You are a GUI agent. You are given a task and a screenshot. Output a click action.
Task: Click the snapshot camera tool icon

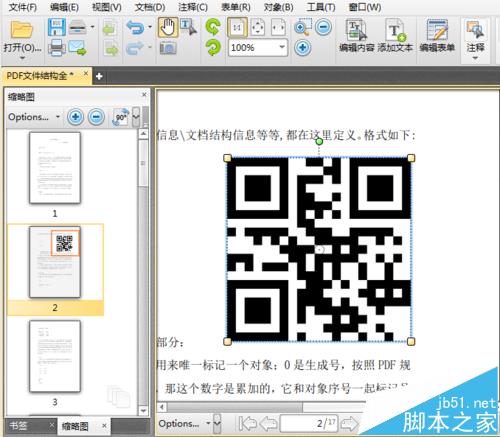coord(168,48)
